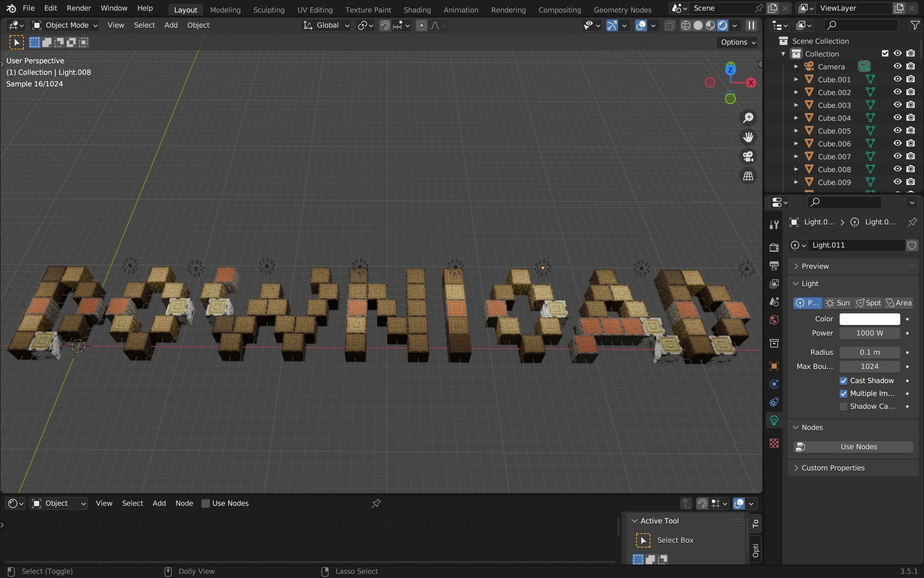The width and height of the screenshot is (924, 578).
Task: Open Global transform orientation dropdown
Action: click(326, 25)
